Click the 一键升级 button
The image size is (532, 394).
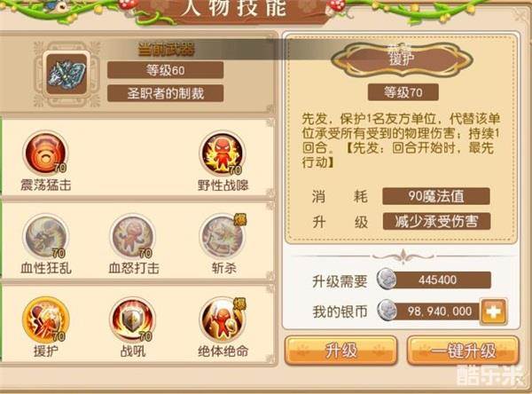463,351
